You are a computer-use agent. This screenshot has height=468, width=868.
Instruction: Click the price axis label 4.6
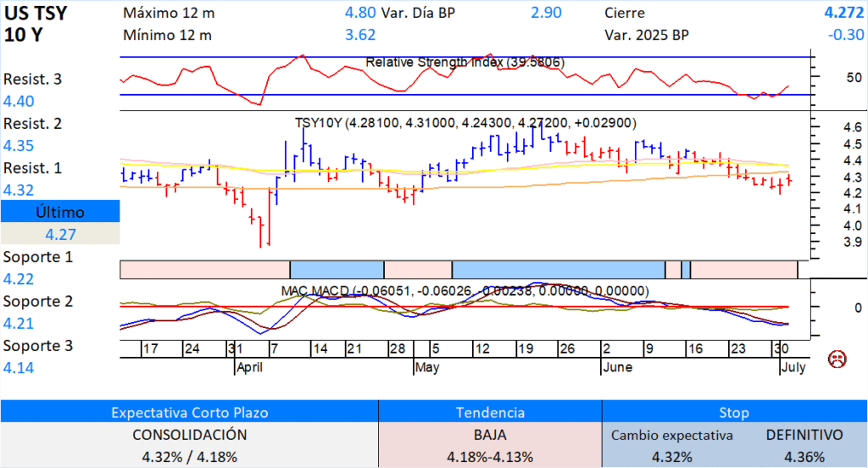click(853, 127)
